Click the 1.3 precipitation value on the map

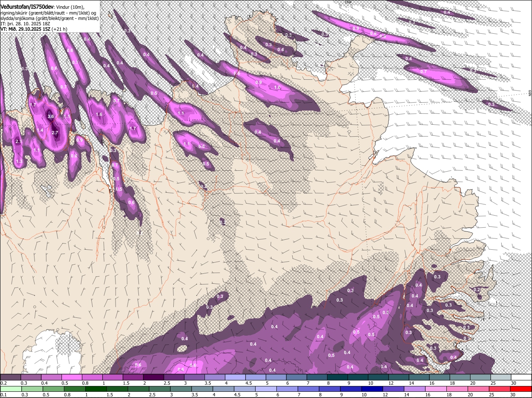(x=19, y=162)
